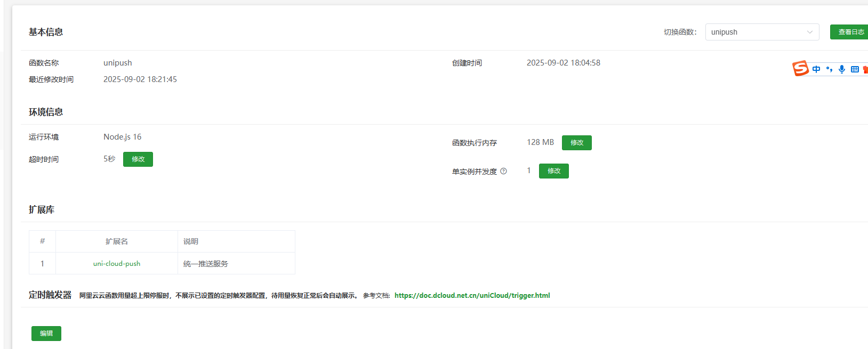Click the Sogou input method logo

[800, 69]
